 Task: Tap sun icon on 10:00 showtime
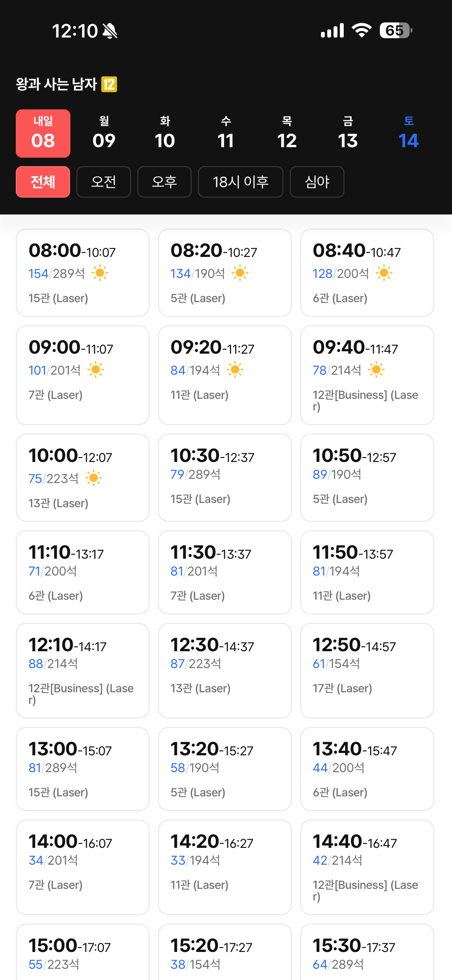tap(93, 478)
